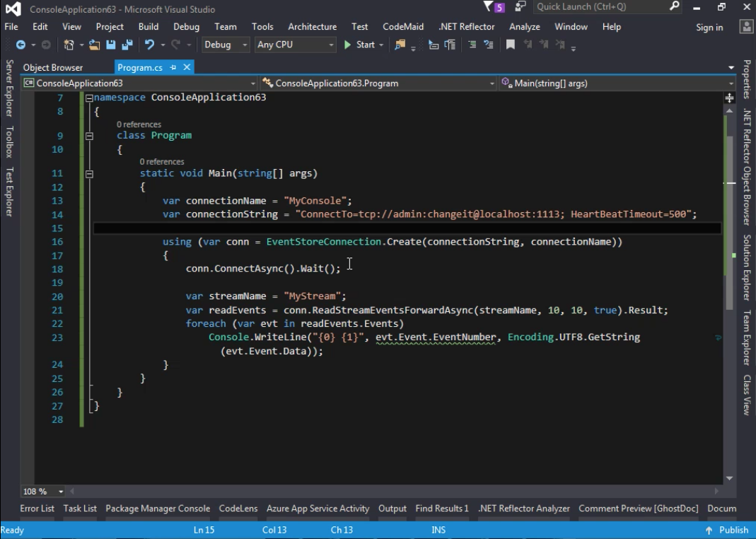Screen dimensions: 756x539
Task: Open the Start button dropdown arrow
Action: (381, 45)
